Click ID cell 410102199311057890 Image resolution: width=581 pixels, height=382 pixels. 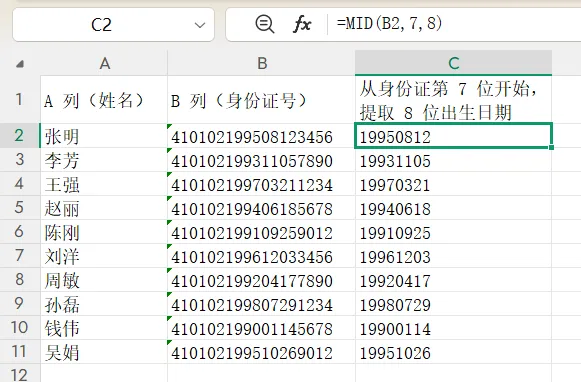tap(261, 160)
